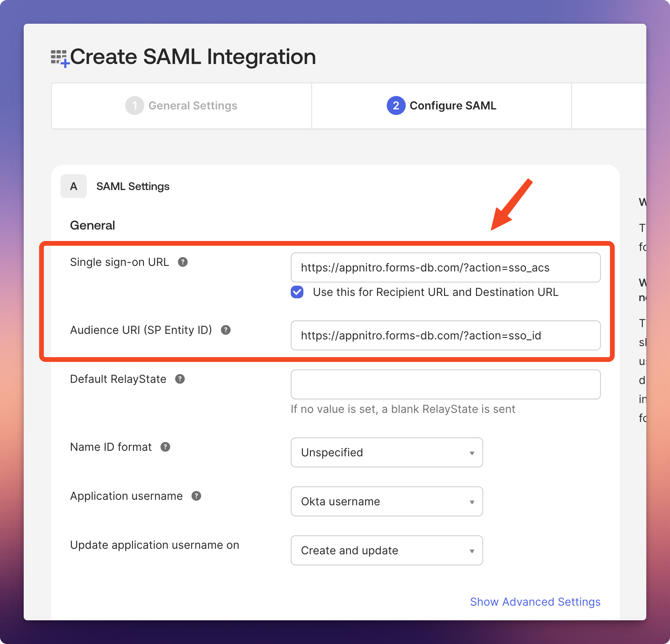Click help icon beside Single sign-on URL

[x=183, y=262]
